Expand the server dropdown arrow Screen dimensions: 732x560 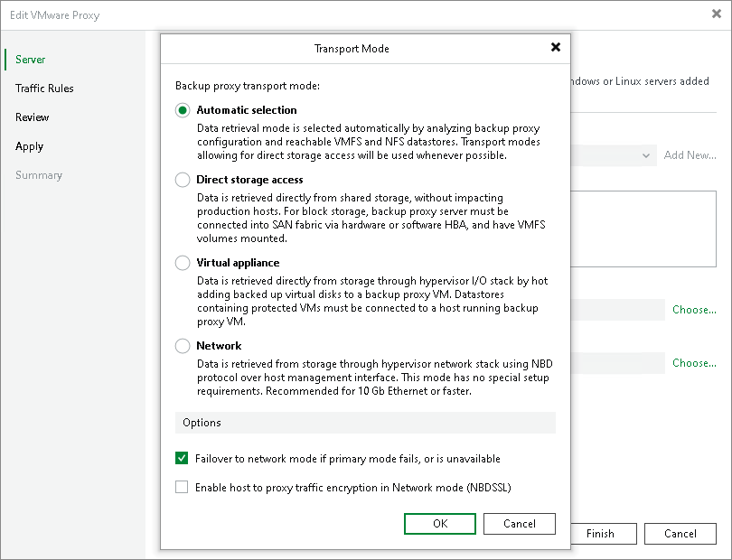pos(646,155)
